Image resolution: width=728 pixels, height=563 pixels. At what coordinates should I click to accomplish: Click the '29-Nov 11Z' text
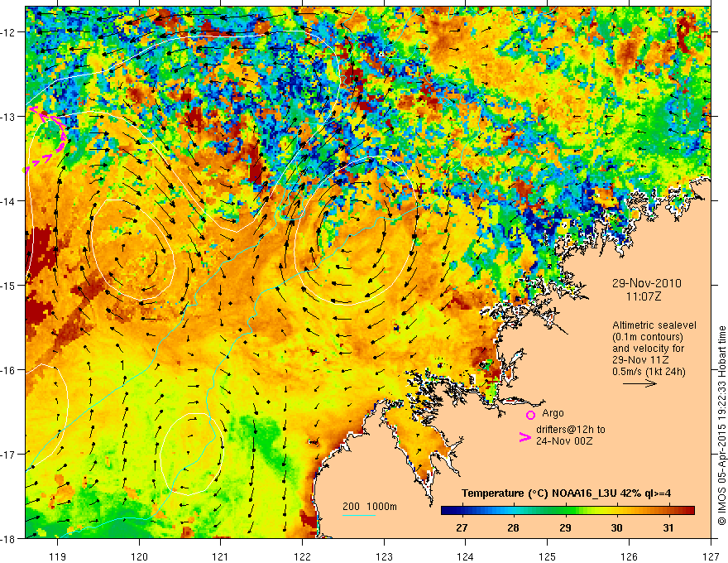(x=641, y=360)
